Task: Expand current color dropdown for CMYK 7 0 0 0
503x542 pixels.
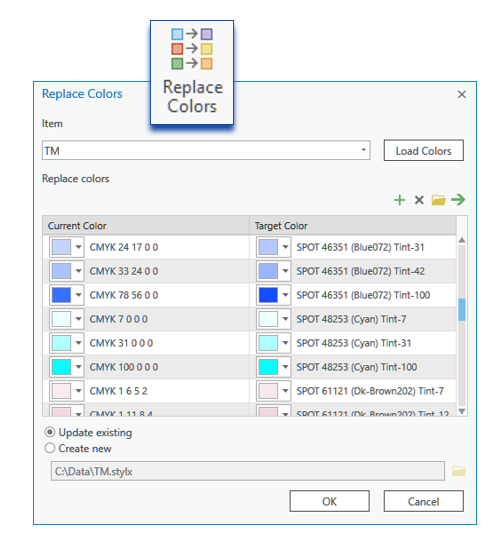Action: [78, 319]
